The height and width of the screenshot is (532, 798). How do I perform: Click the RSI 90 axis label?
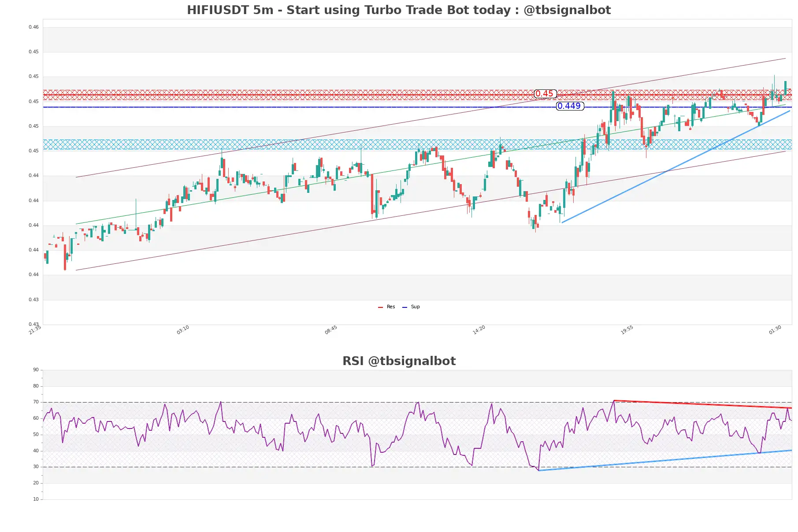click(x=36, y=369)
